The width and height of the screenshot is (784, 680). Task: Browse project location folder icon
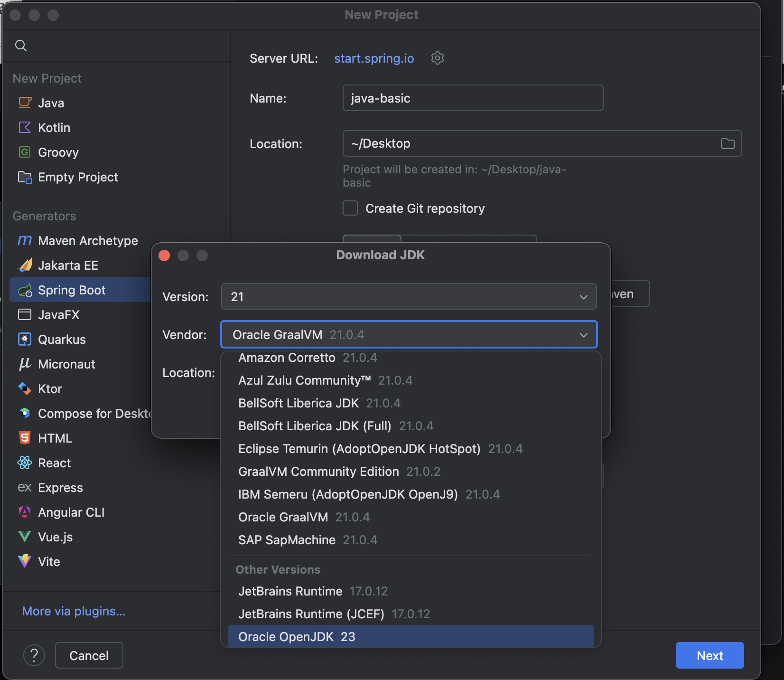coord(728,143)
